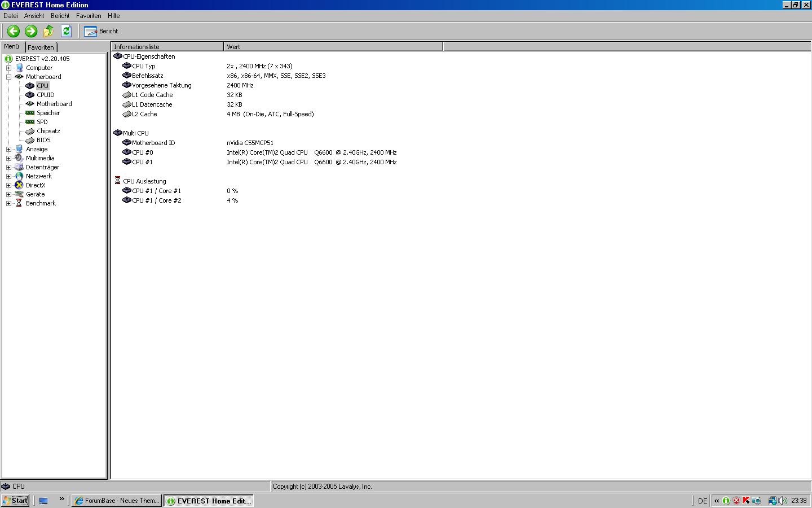The image size is (812, 508).
Task: Select the Motherboard ID row
Action: click(x=198, y=143)
